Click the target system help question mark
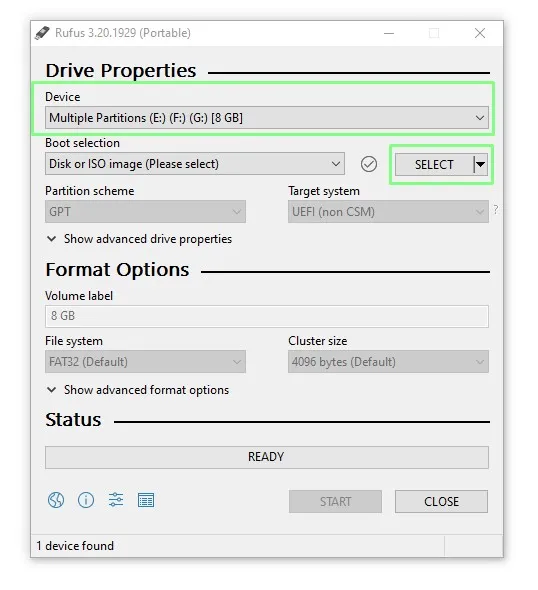Viewport: 538px width, 590px height. [x=496, y=210]
